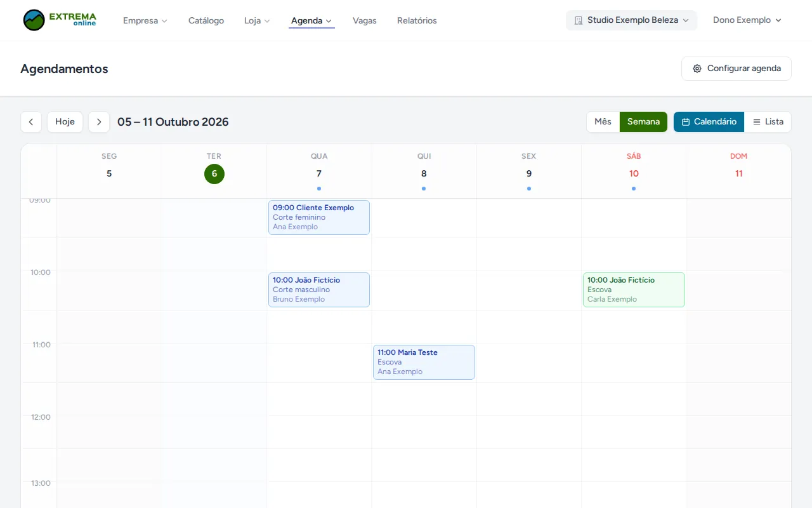Switch to Lista display mode
Screen dimensions: 812x508
click(x=768, y=122)
